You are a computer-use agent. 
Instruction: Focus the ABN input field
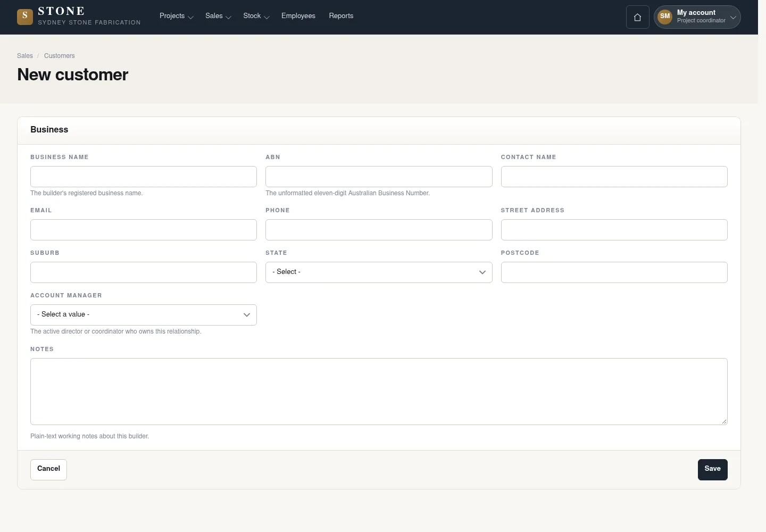click(379, 177)
